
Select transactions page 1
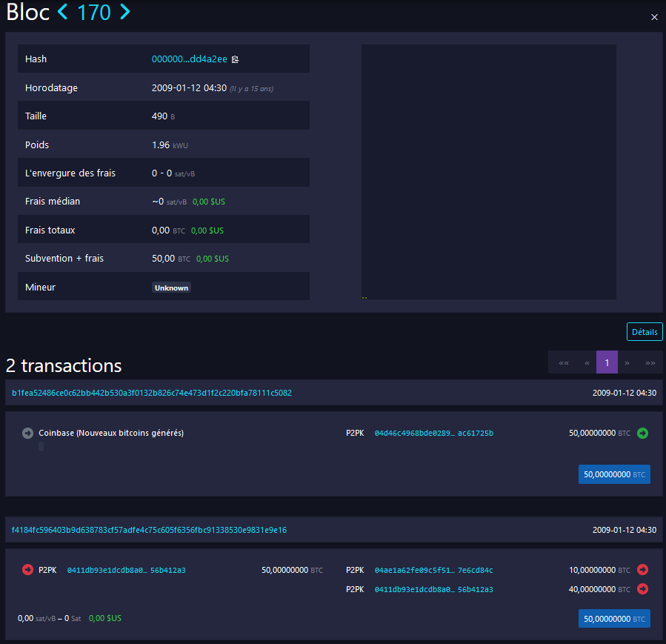click(607, 362)
